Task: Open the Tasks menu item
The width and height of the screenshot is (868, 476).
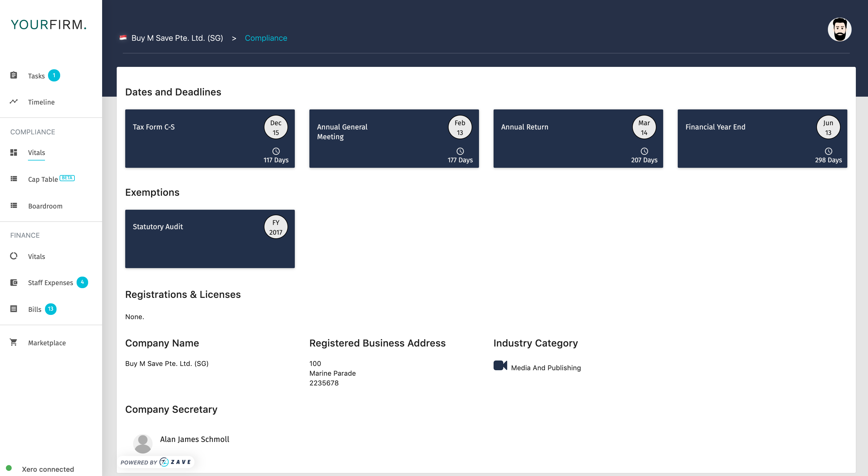Action: 36,76
